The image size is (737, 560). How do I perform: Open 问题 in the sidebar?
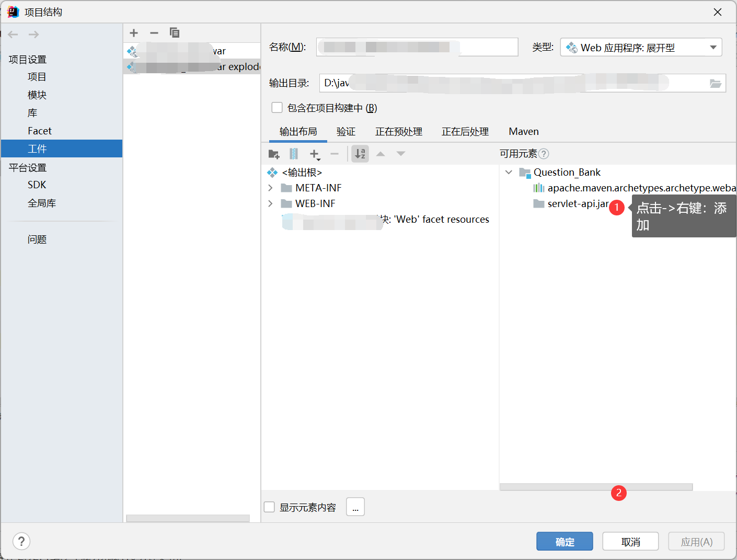[x=37, y=239]
